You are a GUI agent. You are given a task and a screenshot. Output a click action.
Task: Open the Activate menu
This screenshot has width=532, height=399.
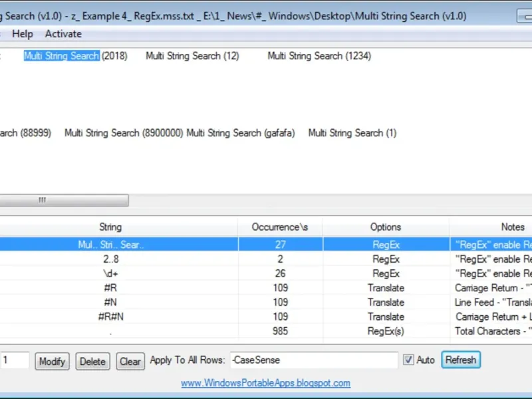click(x=63, y=34)
